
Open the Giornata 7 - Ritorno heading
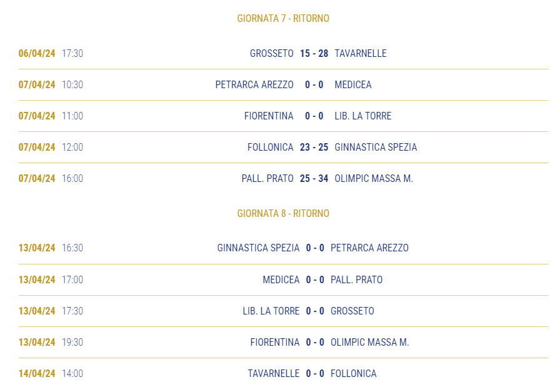tap(283, 18)
